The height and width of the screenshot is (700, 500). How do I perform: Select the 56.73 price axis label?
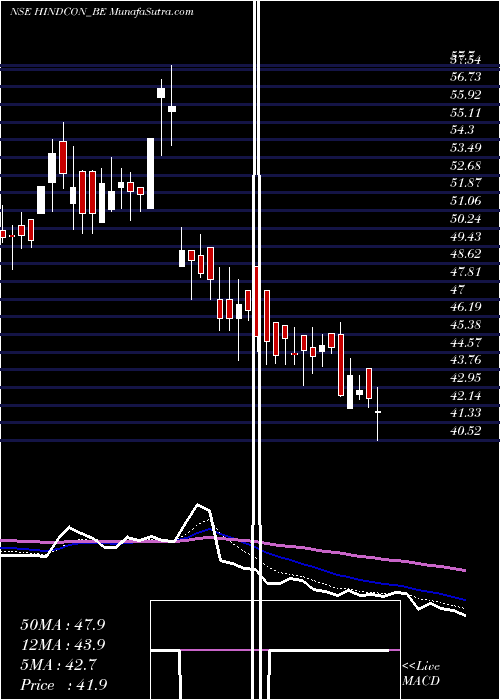[x=466, y=77]
